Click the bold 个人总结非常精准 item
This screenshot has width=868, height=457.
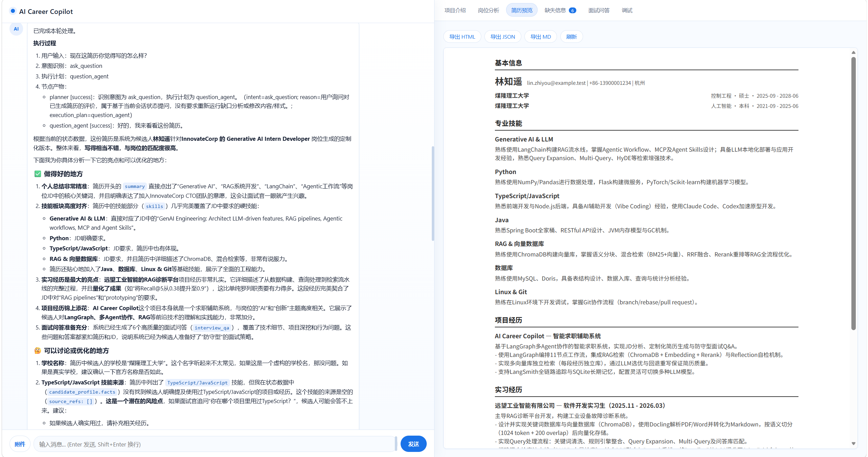tap(64, 186)
